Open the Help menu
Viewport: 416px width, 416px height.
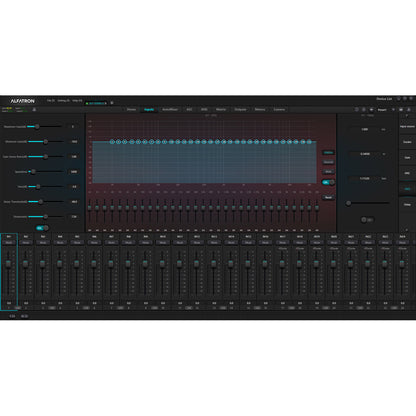click(77, 100)
